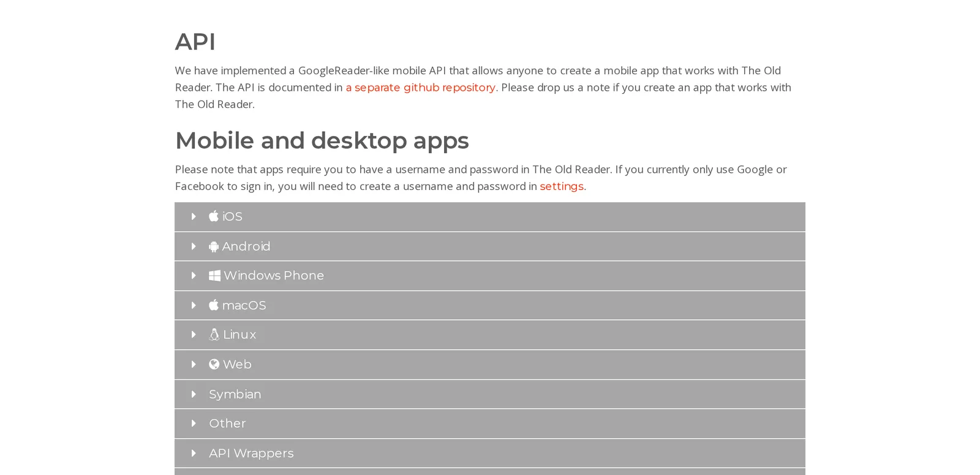The image size is (980, 475).
Task: Click the Other section label
Action: [x=227, y=424]
